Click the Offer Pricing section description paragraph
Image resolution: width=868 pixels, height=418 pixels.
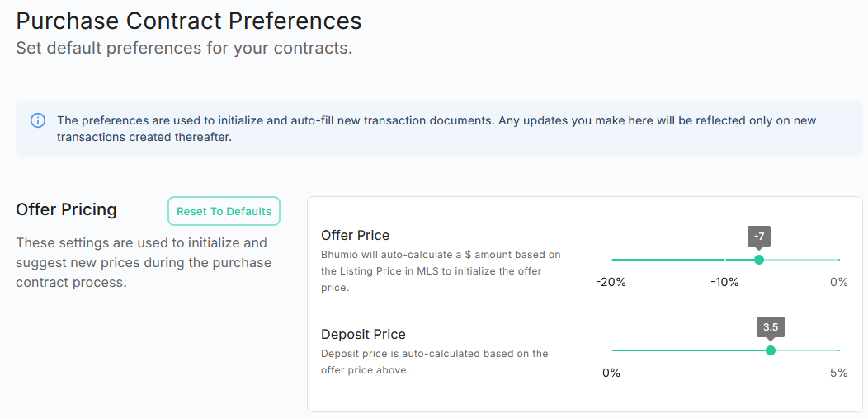click(x=144, y=263)
